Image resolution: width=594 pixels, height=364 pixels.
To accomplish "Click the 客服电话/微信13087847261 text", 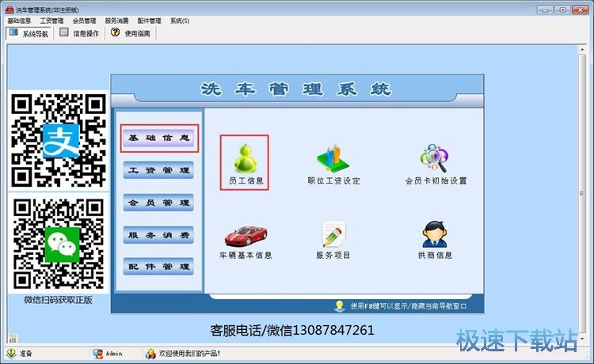I will point(292,330).
